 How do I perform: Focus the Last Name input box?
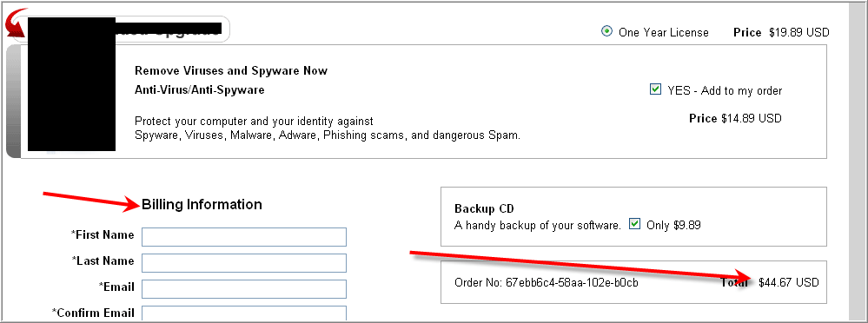[x=244, y=263]
